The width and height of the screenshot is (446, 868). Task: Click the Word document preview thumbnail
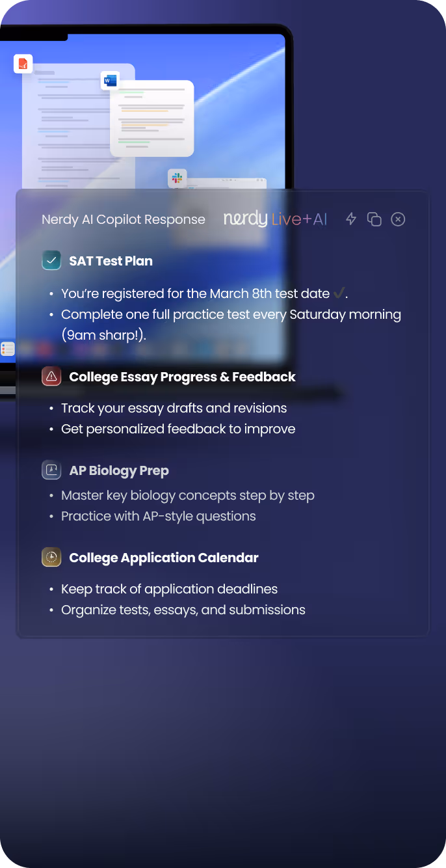tap(152, 118)
